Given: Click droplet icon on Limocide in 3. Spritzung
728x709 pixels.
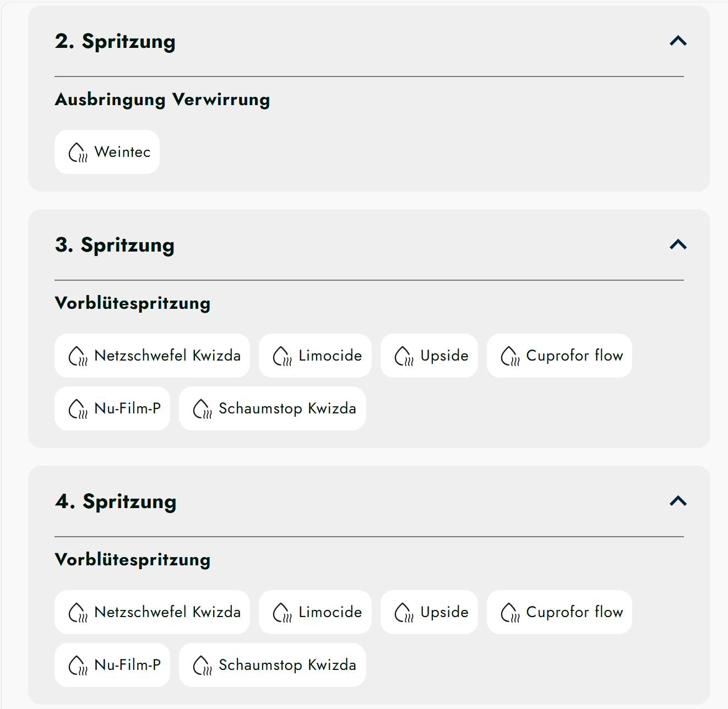Looking at the screenshot, I should pos(282,356).
